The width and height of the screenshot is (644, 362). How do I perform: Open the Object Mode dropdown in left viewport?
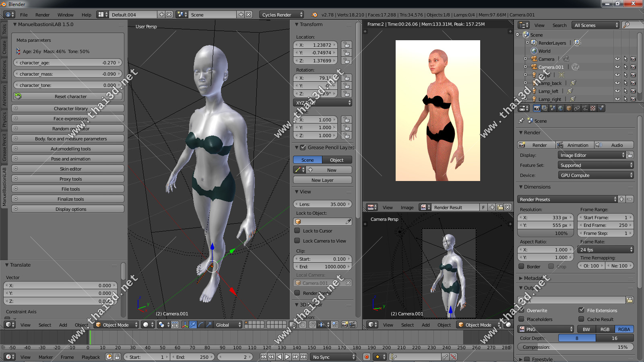click(116, 325)
